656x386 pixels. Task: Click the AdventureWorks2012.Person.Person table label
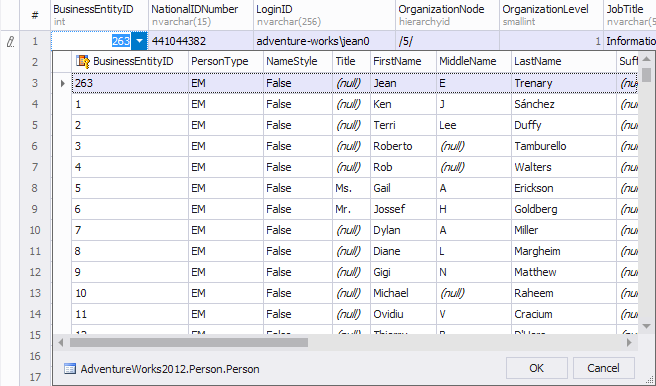tap(170, 369)
